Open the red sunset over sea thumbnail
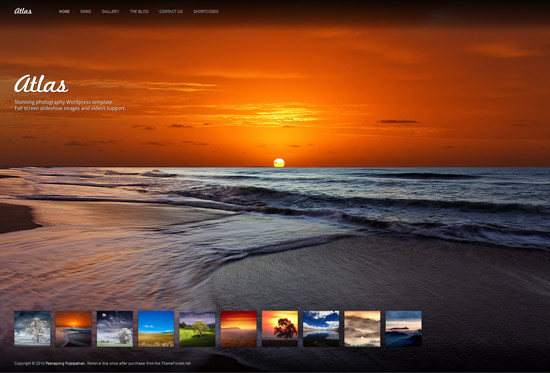The height and width of the screenshot is (373, 550). point(239,329)
